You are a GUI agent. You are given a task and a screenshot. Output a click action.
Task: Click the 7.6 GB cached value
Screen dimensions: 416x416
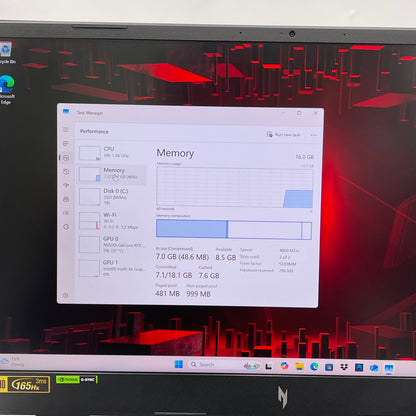tap(209, 276)
